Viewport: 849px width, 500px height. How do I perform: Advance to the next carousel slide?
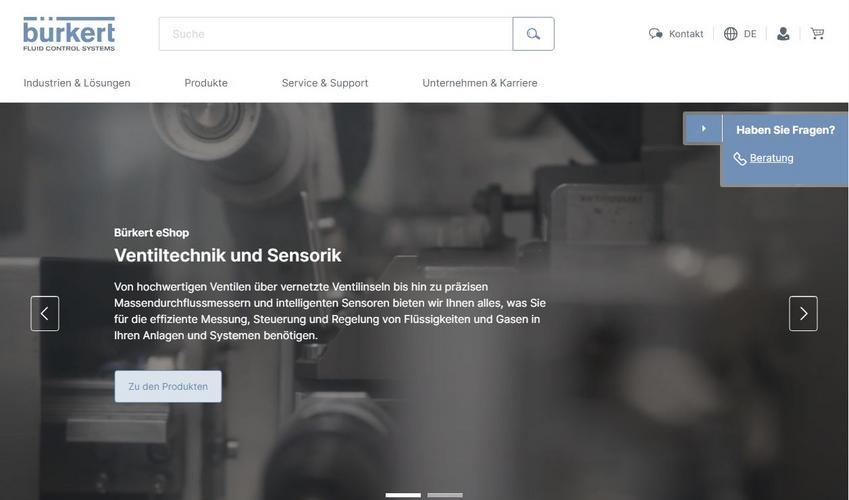point(803,314)
